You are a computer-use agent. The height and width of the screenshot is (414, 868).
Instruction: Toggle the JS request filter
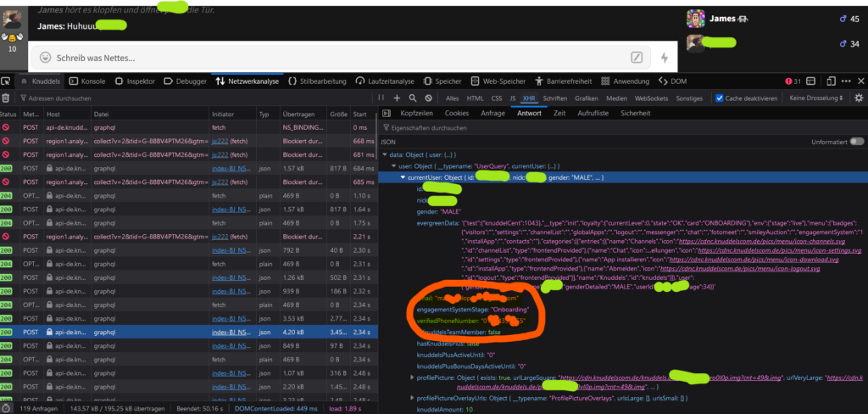(x=513, y=98)
